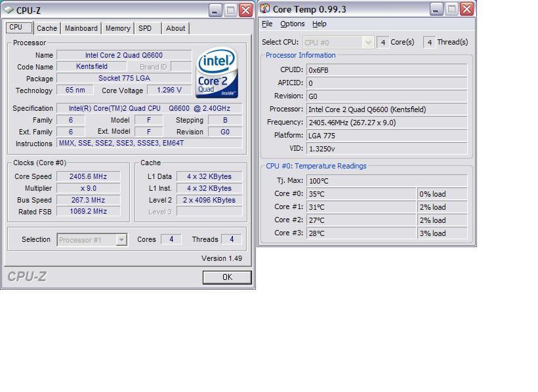Minimize the Core Temp window
The height and width of the screenshot is (392, 538).
(436, 9)
